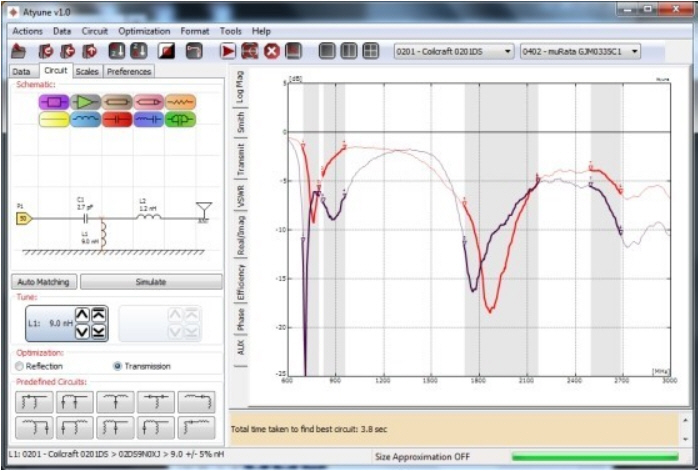Click the open folder toolbar icon
The width and height of the screenshot is (699, 471).
(20, 51)
